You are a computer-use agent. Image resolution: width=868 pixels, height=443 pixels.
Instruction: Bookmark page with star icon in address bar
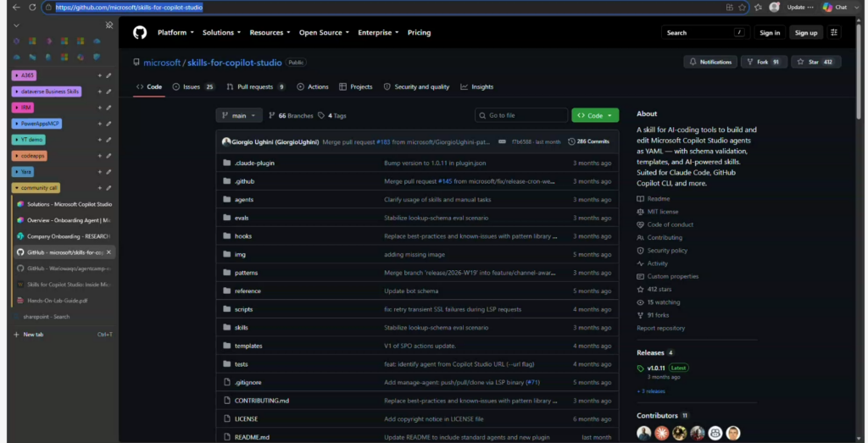click(742, 7)
